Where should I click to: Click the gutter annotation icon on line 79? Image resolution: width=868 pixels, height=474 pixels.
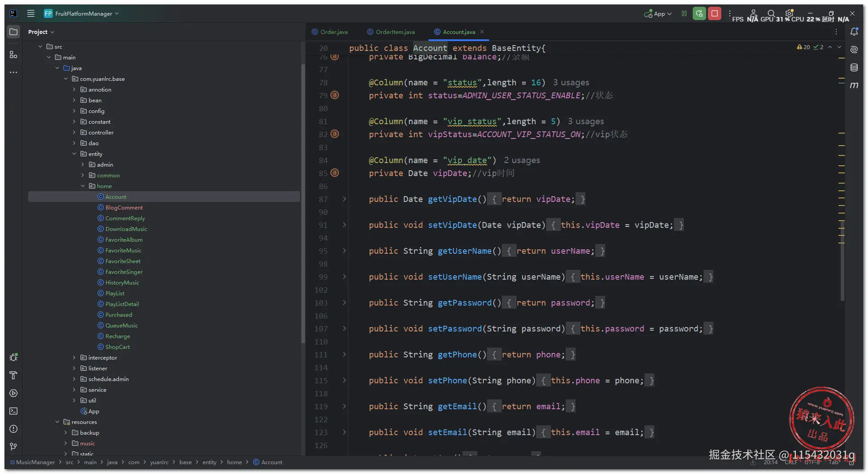pyautogui.click(x=334, y=95)
